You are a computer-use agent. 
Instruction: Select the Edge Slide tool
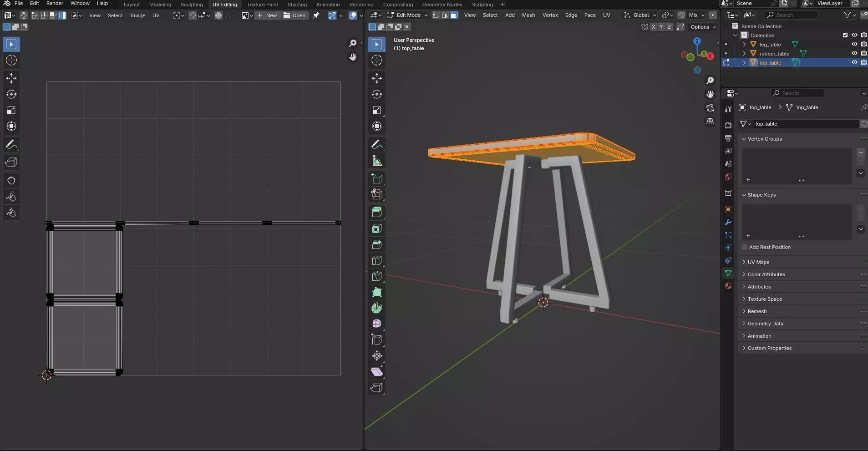377,340
